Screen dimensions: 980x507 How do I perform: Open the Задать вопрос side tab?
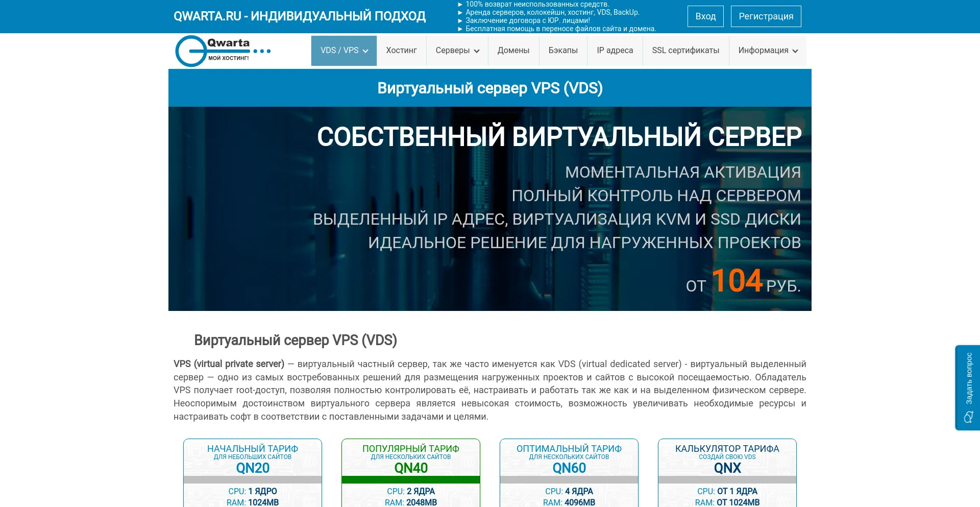pos(968,388)
